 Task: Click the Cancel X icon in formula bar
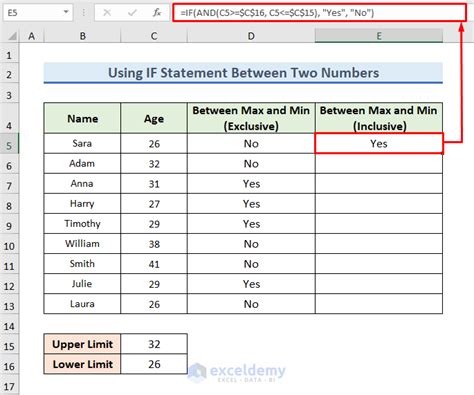click(x=107, y=13)
